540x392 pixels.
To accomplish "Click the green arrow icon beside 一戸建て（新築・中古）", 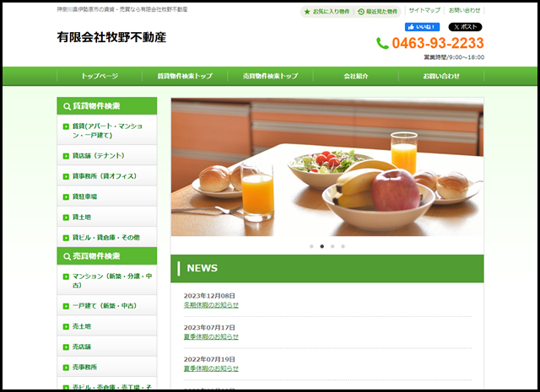I will pyautogui.click(x=66, y=306).
